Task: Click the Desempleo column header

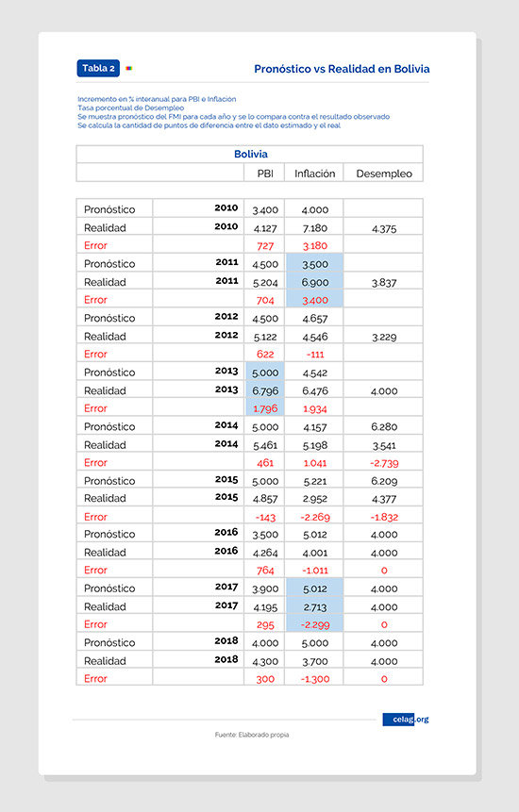Action: coord(384,174)
